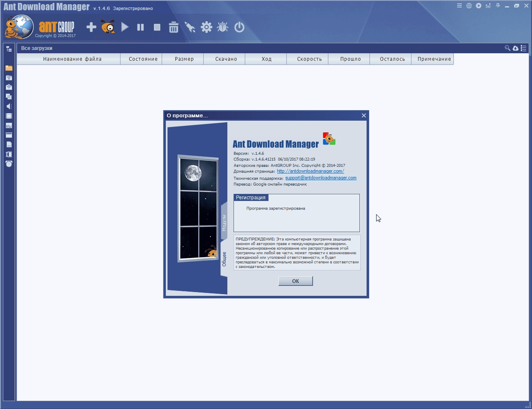
Task: Click the Ход column header
Action: (x=266, y=59)
